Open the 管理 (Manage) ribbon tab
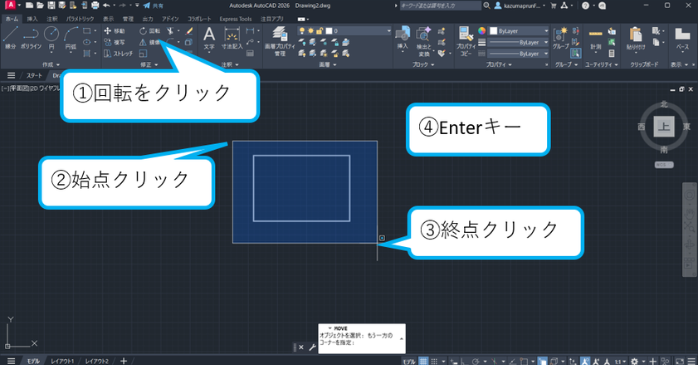698x365 pixels. (x=128, y=19)
